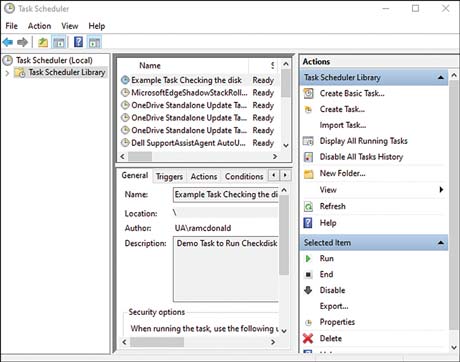Screen dimensions: 460x362
Task: Click the Actions pane scroll down arrow
Action: pos(454,347)
